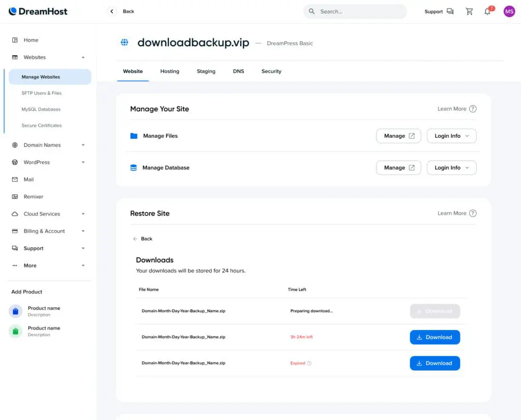Click the WordPress logo icon

[x=15, y=162]
